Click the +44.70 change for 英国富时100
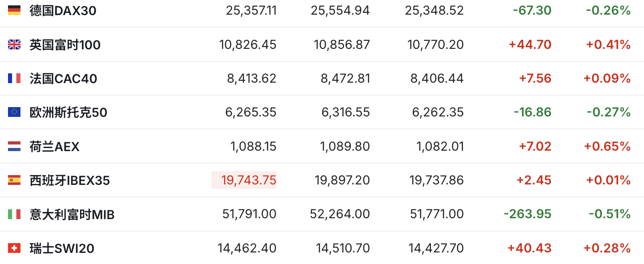Screen dimensions: 644x264 [x=530, y=44]
